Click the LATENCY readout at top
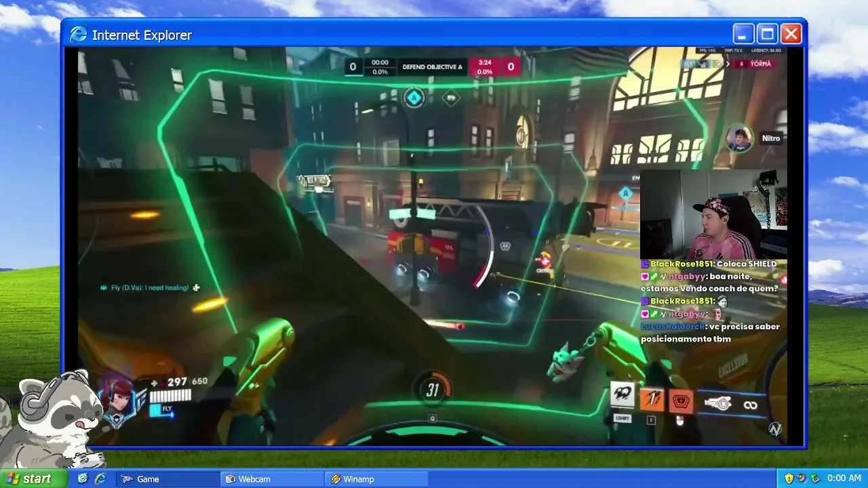The height and width of the screenshot is (488, 868). (x=766, y=50)
